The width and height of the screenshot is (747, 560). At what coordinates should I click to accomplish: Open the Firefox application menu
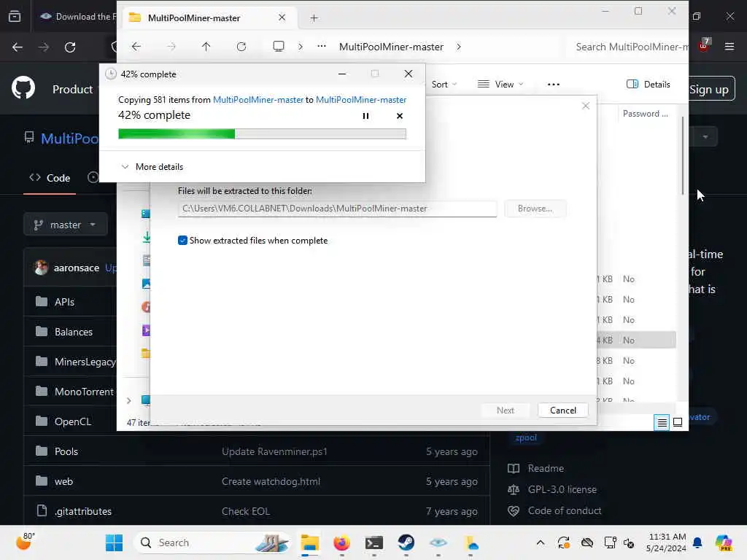pos(729,47)
